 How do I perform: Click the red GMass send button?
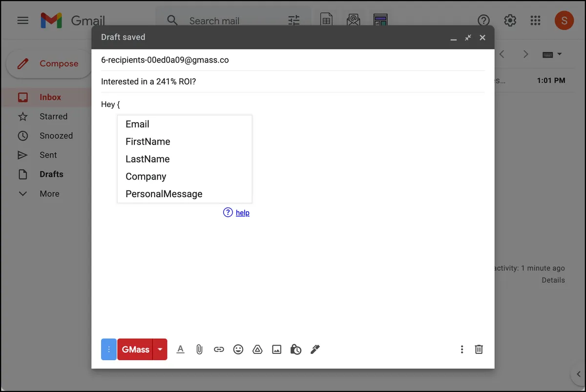pyautogui.click(x=135, y=350)
